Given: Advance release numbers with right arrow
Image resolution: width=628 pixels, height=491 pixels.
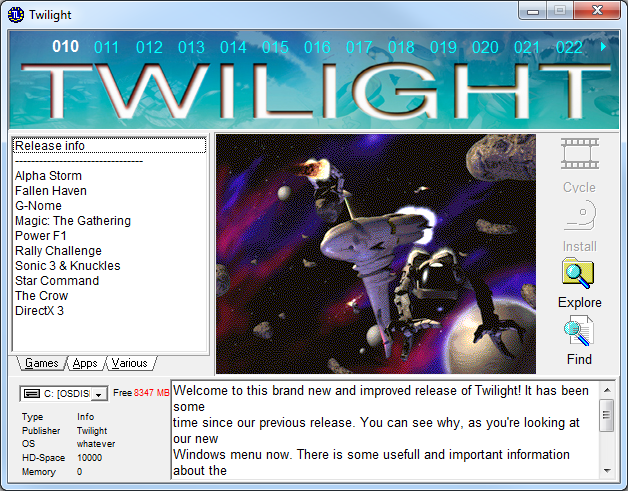Looking at the screenshot, I should click(603, 47).
